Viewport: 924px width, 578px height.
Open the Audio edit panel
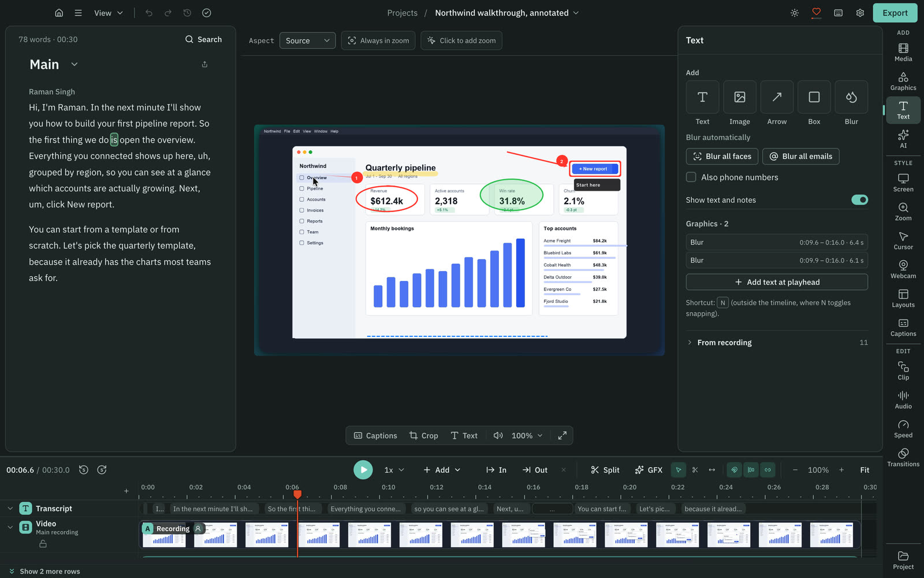click(x=903, y=399)
